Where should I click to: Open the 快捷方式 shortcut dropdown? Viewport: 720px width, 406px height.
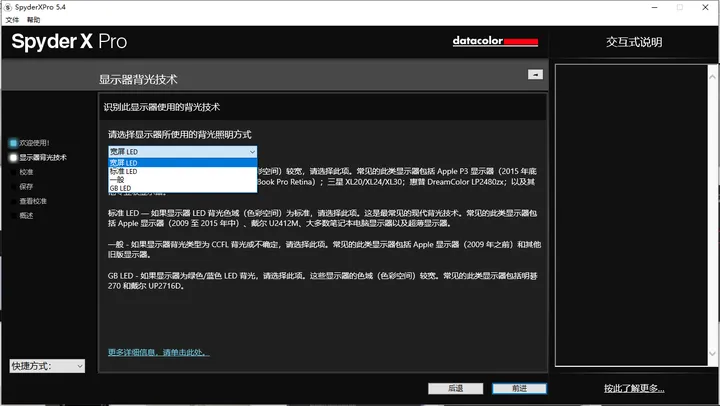point(47,366)
